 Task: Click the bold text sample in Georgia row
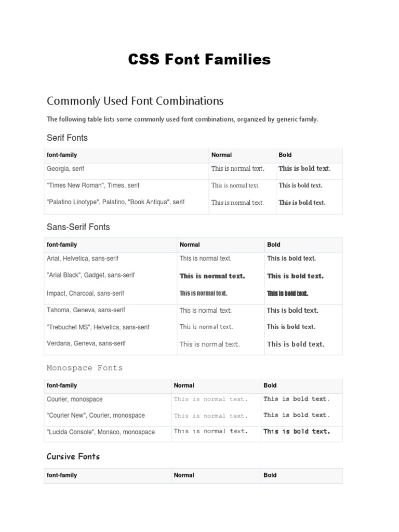point(304,168)
